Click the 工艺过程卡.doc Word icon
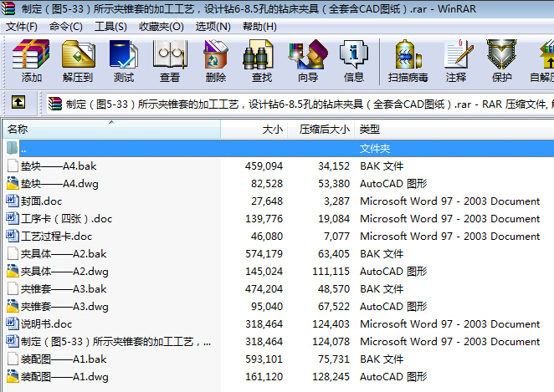This screenshot has height=392, width=554. point(13,236)
